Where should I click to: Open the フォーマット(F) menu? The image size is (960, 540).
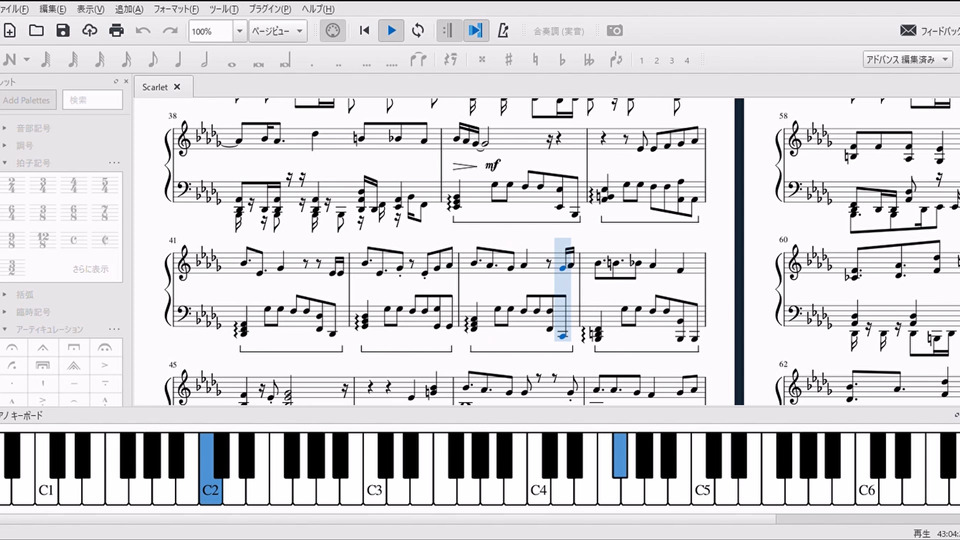[176, 9]
